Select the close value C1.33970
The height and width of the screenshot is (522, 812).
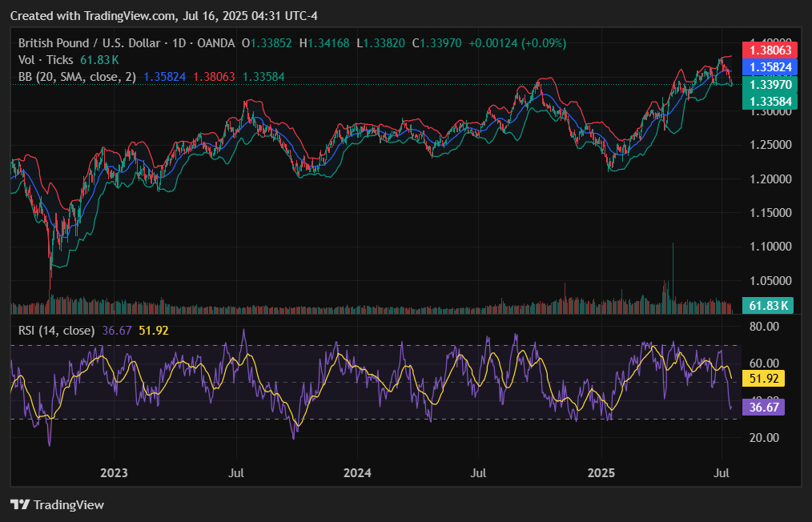click(x=436, y=43)
